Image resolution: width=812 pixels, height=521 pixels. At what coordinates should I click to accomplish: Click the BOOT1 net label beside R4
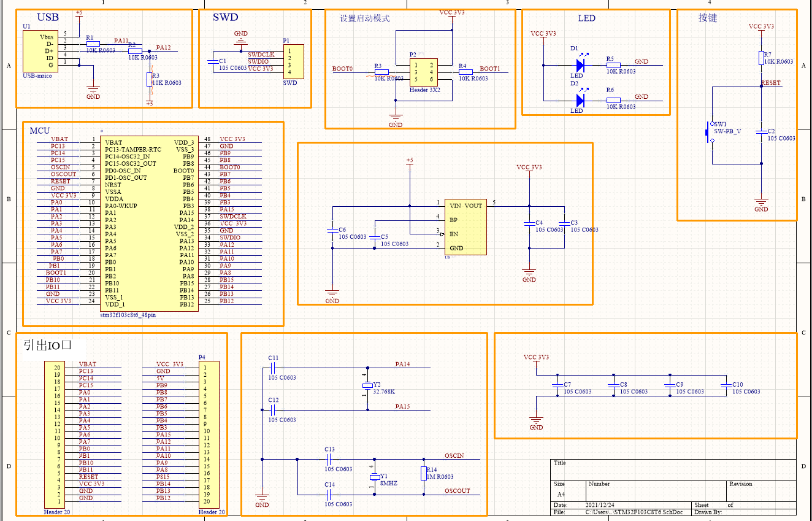(x=489, y=69)
